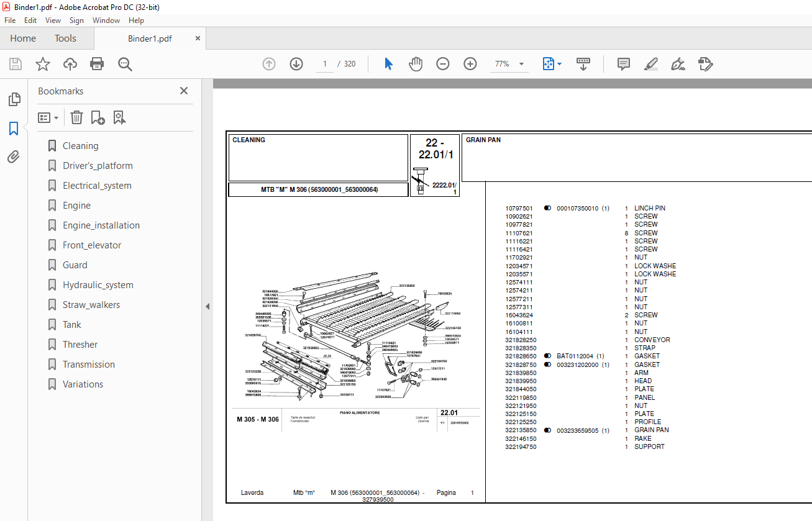Screen dimensions: 812x521
Task: Open page thumbnails panel icon
Action: [x=14, y=99]
